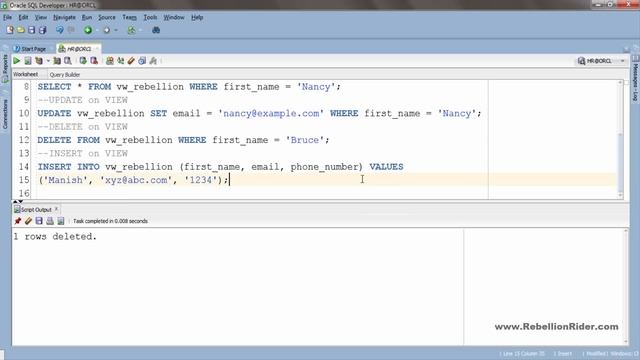The width and height of the screenshot is (640, 360).
Task: Open the View menu
Action: point(40,17)
